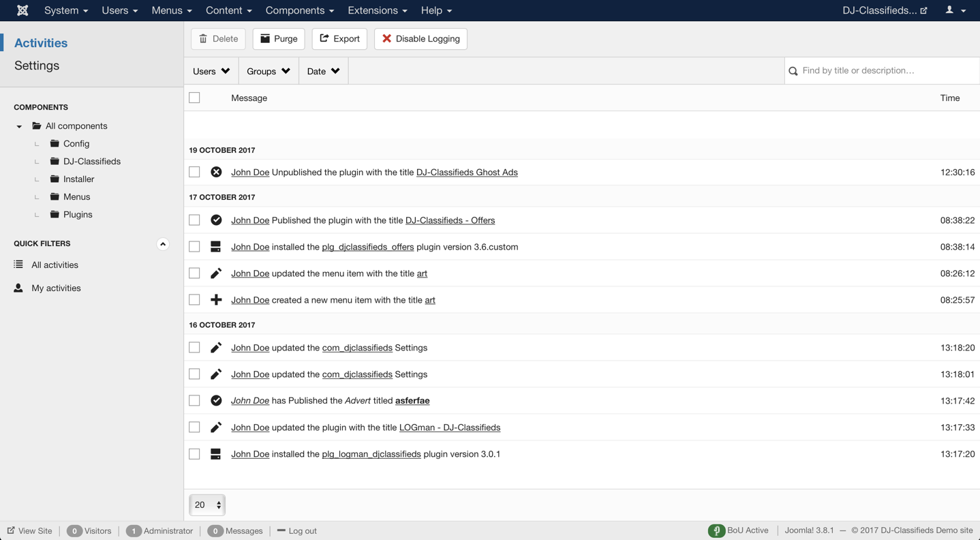Click the Delete button
This screenshot has height=540, width=980.
[x=218, y=39]
